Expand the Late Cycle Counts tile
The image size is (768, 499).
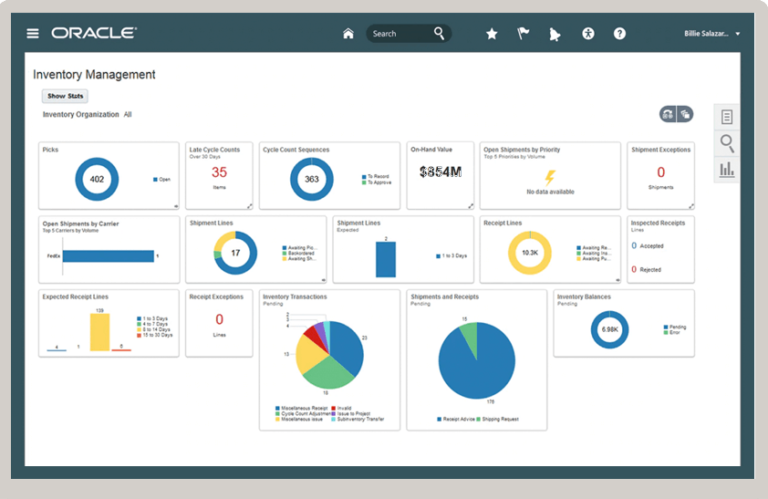click(249, 206)
